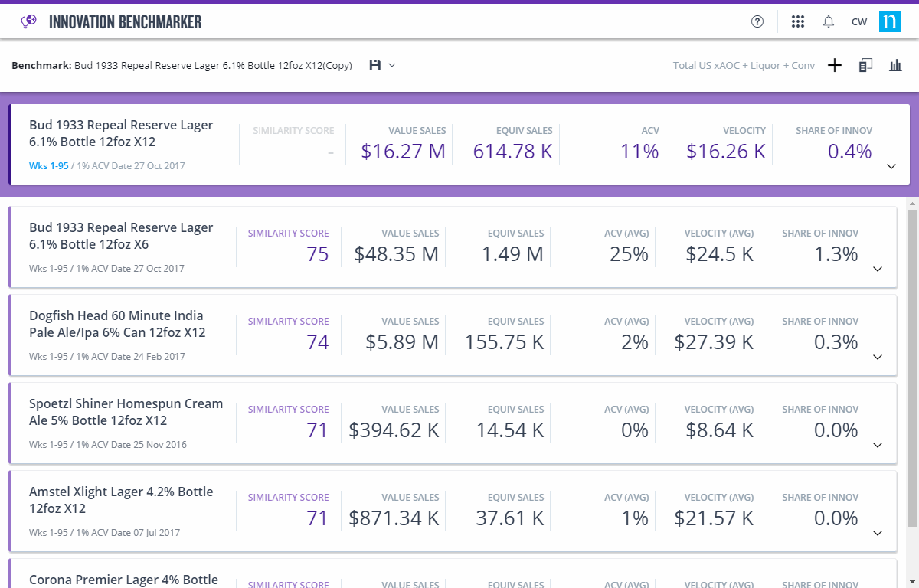Expand the Amstel Xlight Lager card
This screenshot has width=919, height=588.
pyautogui.click(x=878, y=533)
